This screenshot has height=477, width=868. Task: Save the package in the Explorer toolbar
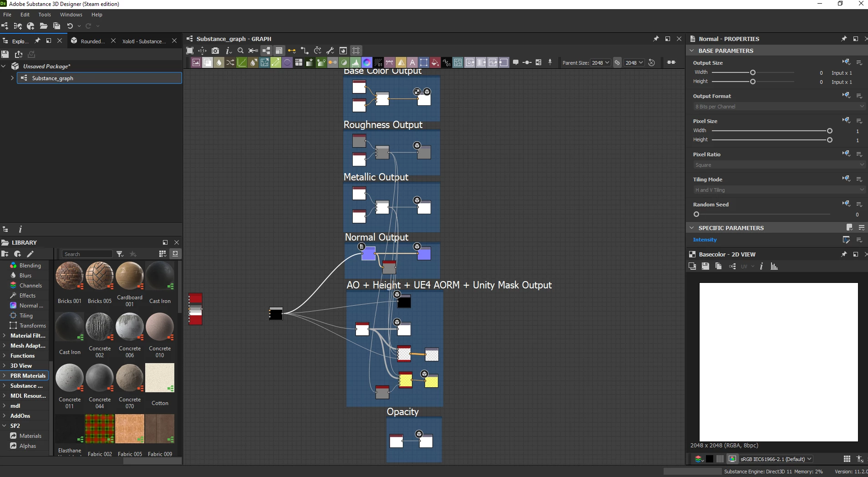(5, 54)
